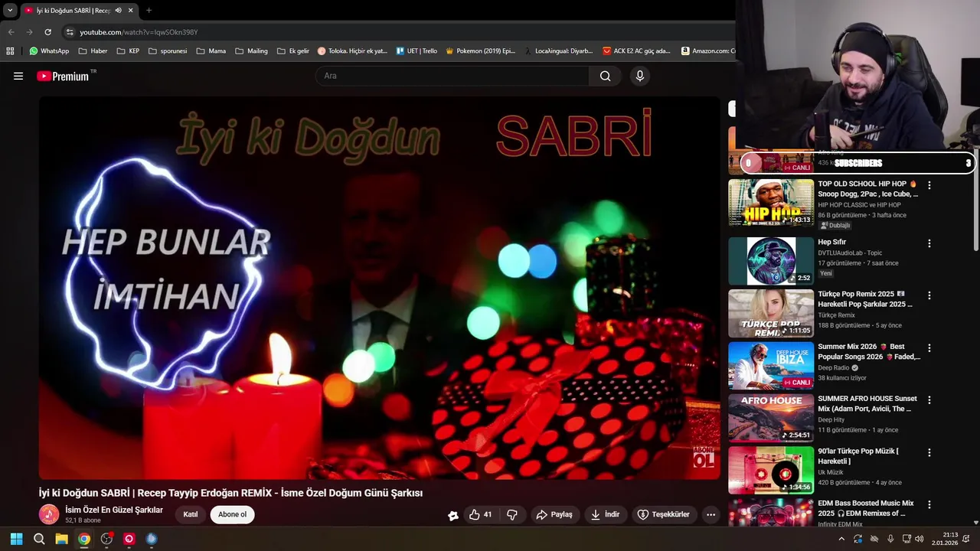This screenshot has width=980, height=551.
Task: Open options menu for Hep Sıfır video
Action: point(929,243)
